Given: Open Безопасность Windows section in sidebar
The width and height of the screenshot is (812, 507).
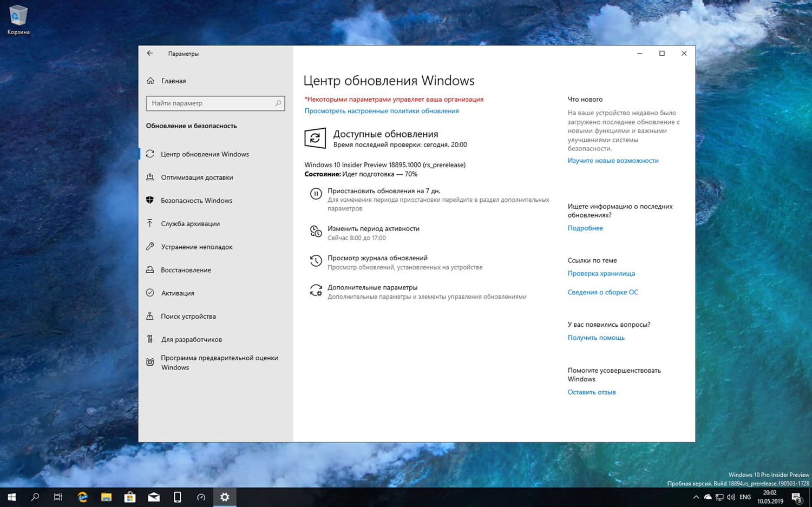Looking at the screenshot, I should pyautogui.click(x=197, y=200).
